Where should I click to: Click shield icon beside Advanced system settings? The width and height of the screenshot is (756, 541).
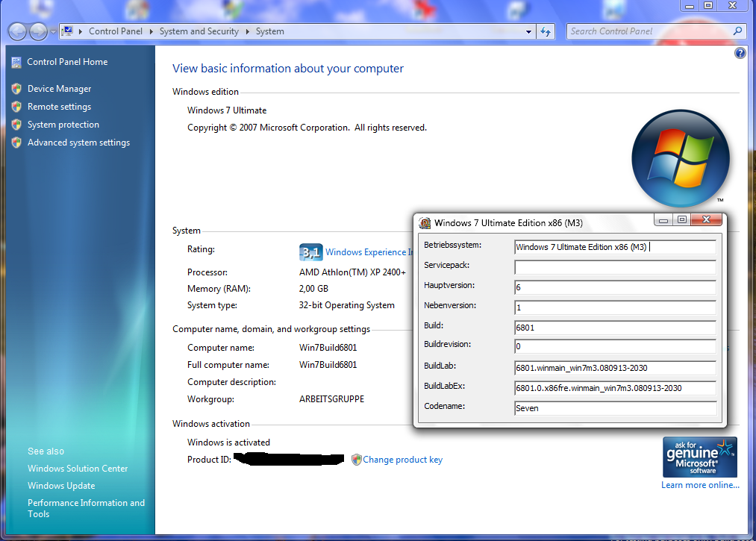tap(16, 143)
